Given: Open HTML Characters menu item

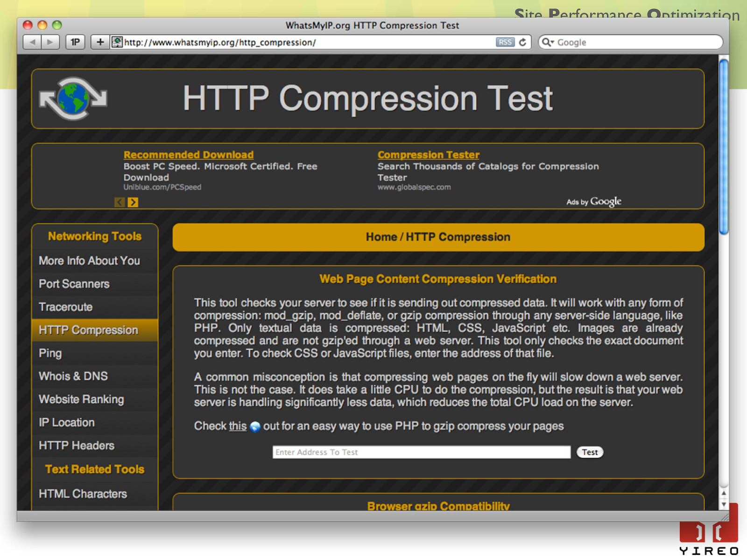Looking at the screenshot, I should [95, 494].
